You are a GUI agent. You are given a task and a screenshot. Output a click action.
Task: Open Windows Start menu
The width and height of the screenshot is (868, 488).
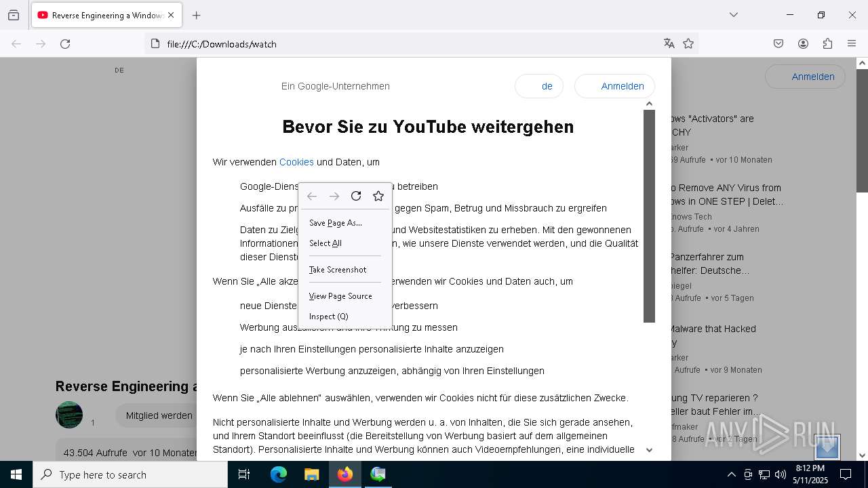point(16,474)
